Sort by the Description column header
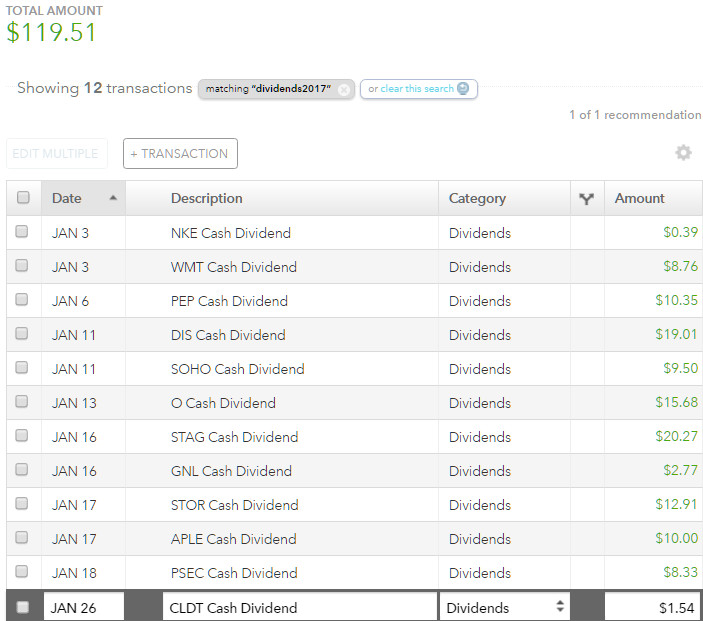The image size is (703, 621). tap(207, 198)
